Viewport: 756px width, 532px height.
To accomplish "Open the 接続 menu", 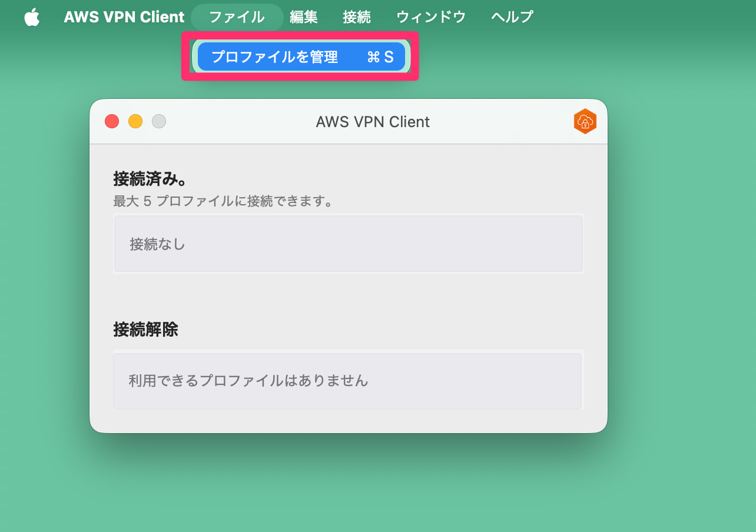I will click(x=357, y=17).
